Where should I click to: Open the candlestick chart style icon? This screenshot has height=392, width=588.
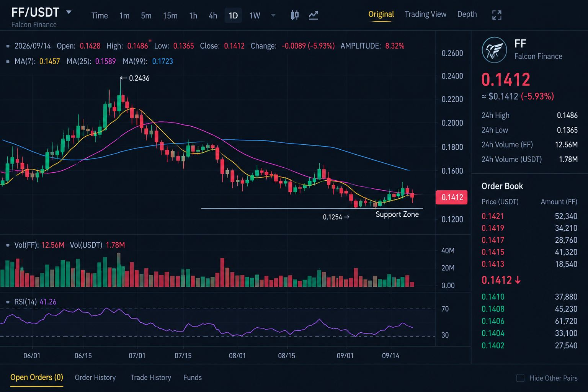(294, 15)
